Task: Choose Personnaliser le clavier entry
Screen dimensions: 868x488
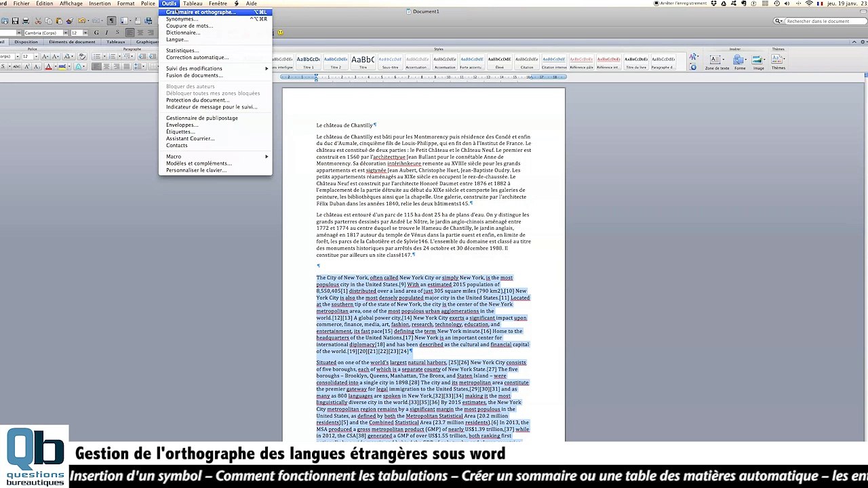Action: tap(216, 170)
